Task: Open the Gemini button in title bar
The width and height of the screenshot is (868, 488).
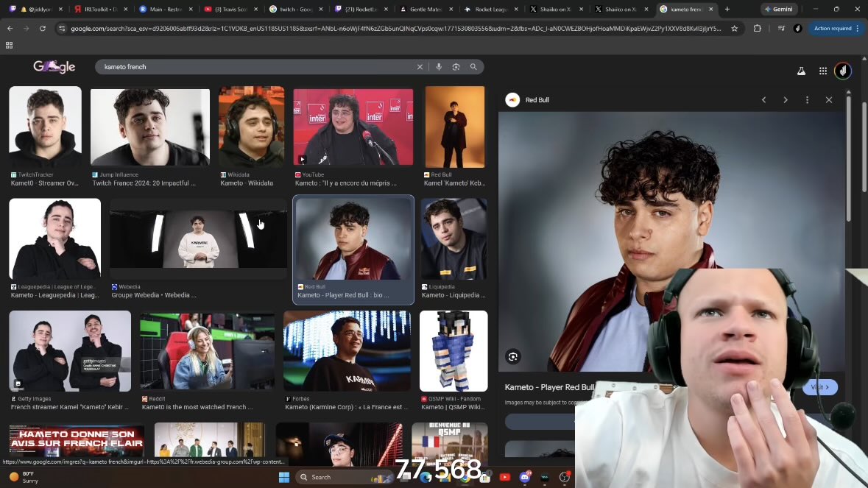Action: (x=779, y=9)
